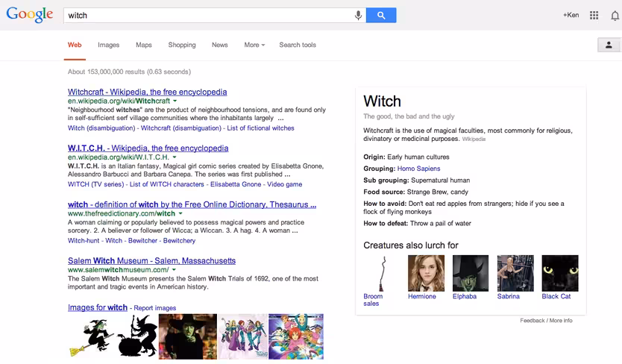
Task: Open Black Cat thumbnail image
Action: (x=560, y=274)
